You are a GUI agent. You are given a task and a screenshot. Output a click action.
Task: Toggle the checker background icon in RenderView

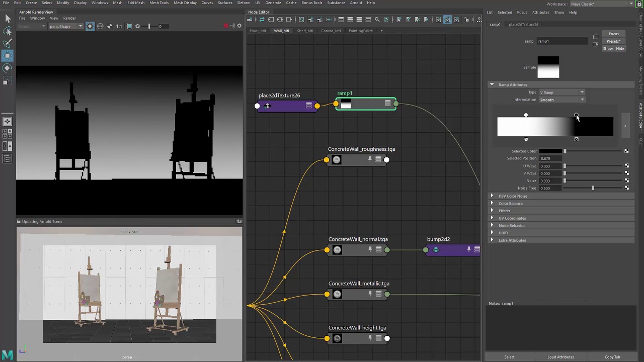pyautogui.click(x=110, y=26)
